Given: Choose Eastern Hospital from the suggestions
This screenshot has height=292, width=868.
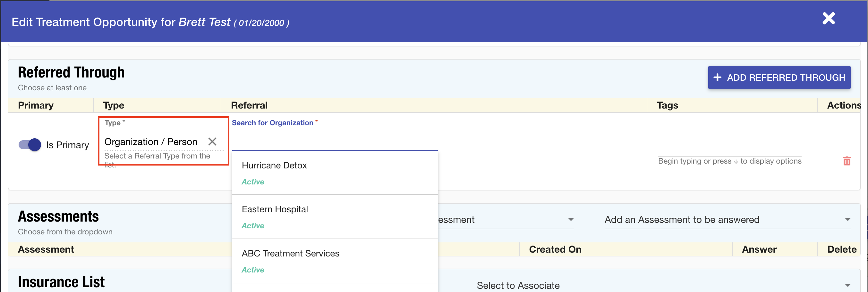Looking at the screenshot, I should (x=275, y=209).
